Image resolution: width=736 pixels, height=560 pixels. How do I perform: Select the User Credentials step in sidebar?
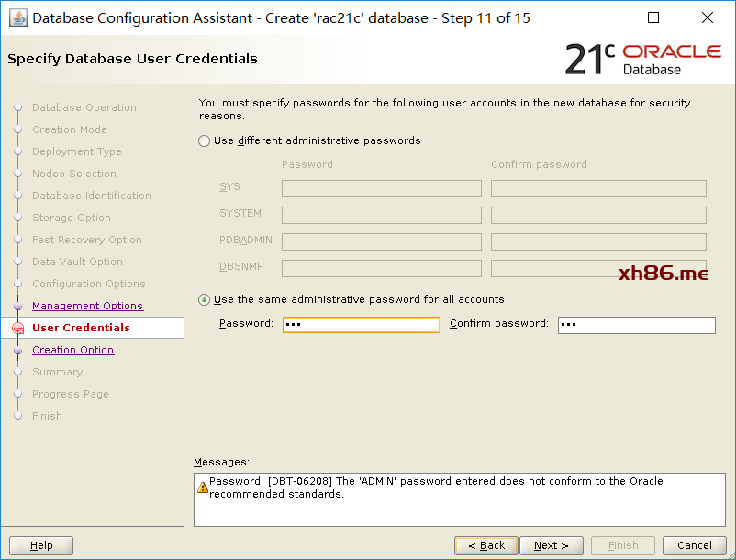[81, 328]
